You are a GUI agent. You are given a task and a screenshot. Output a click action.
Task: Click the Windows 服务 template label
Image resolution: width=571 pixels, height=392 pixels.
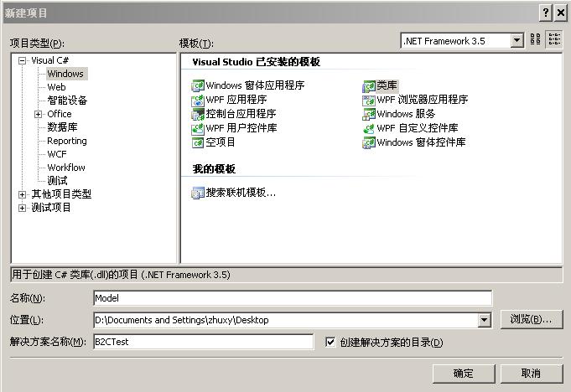[406, 114]
